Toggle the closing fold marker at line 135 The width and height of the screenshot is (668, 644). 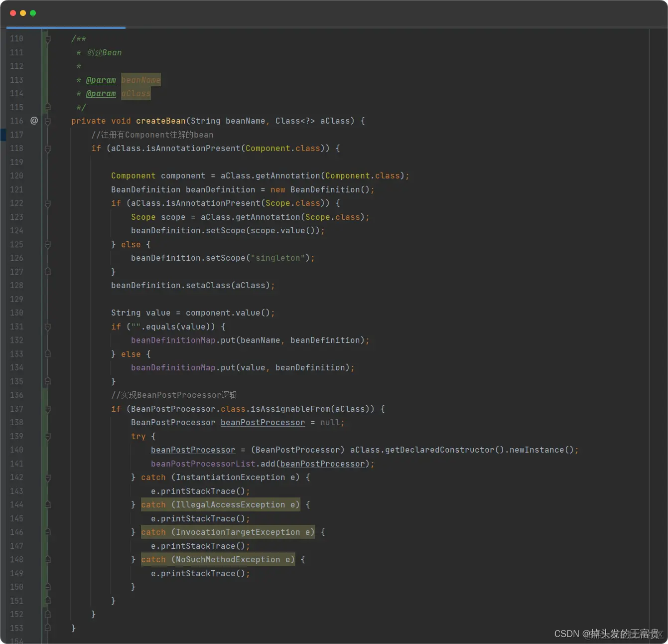coord(48,381)
